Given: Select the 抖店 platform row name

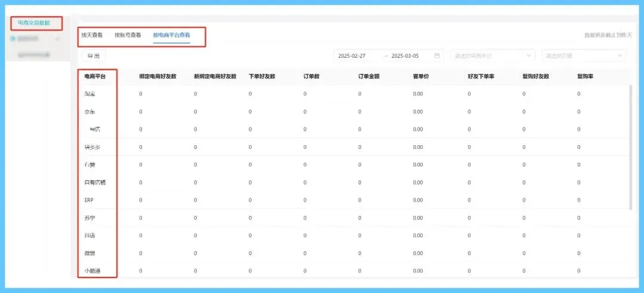Looking at the screenshot, I should tap(89, 236).
